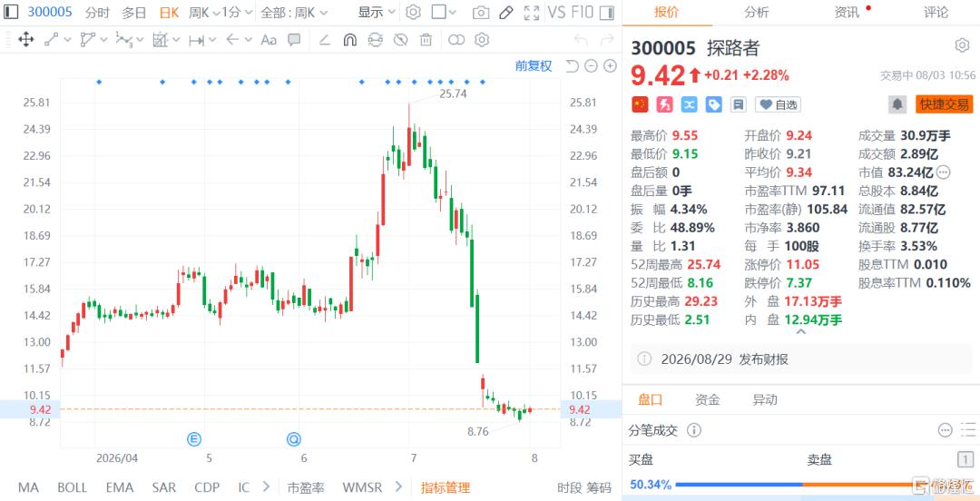980x501 pixels.
Task: Select the 日K daily candlestick view
Action: click(x=170, y=12)
